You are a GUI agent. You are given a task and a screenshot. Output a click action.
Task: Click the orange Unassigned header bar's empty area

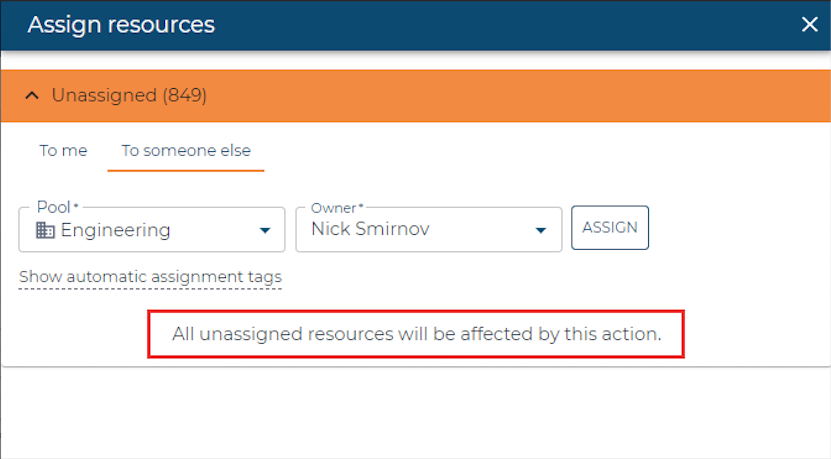[519, 95]
